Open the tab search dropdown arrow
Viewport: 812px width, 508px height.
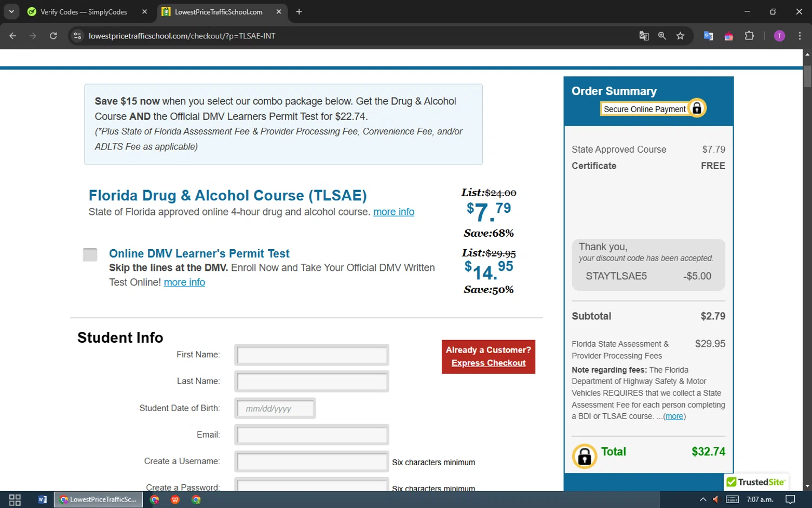click(11, 11)
